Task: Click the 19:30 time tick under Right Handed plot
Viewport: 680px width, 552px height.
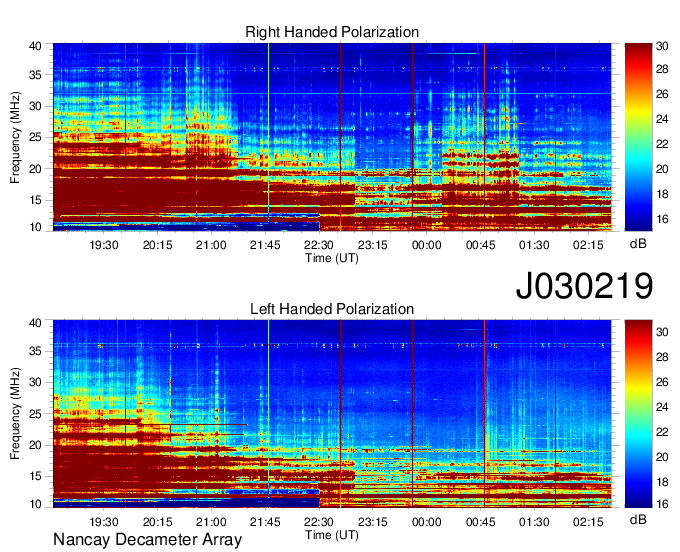Action: tap(104, 245)
